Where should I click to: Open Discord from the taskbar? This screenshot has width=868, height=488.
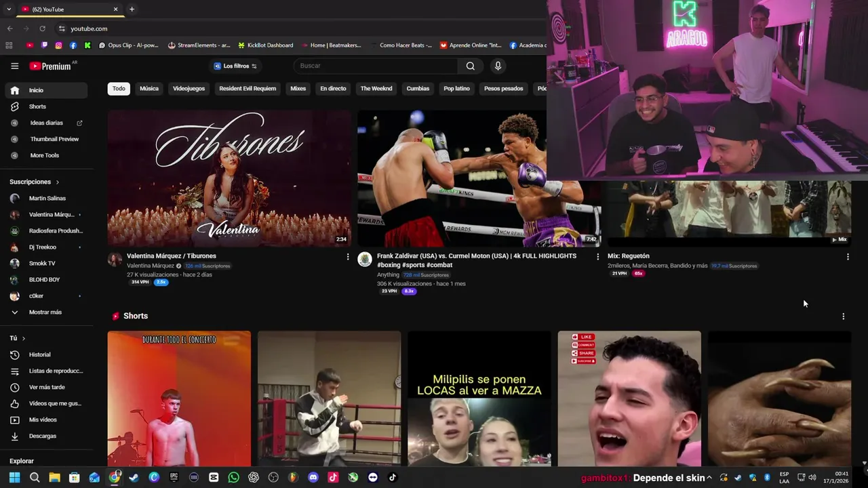[x=313, y=477]
